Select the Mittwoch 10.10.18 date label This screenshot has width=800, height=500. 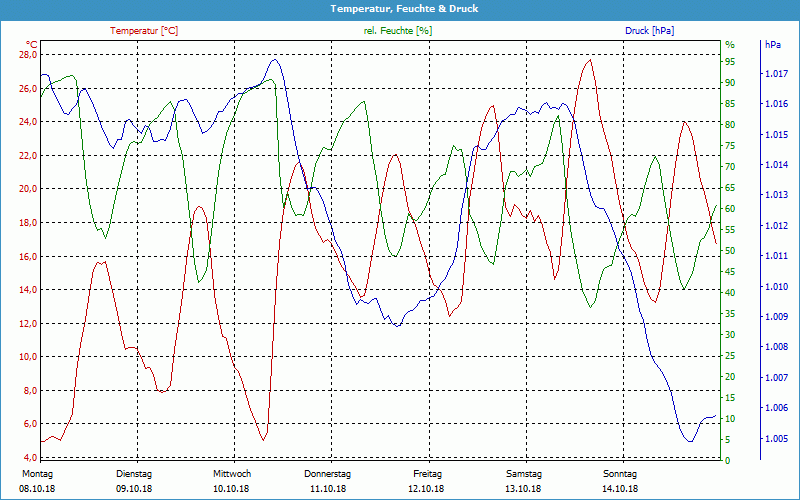click(x=231, y=481)
